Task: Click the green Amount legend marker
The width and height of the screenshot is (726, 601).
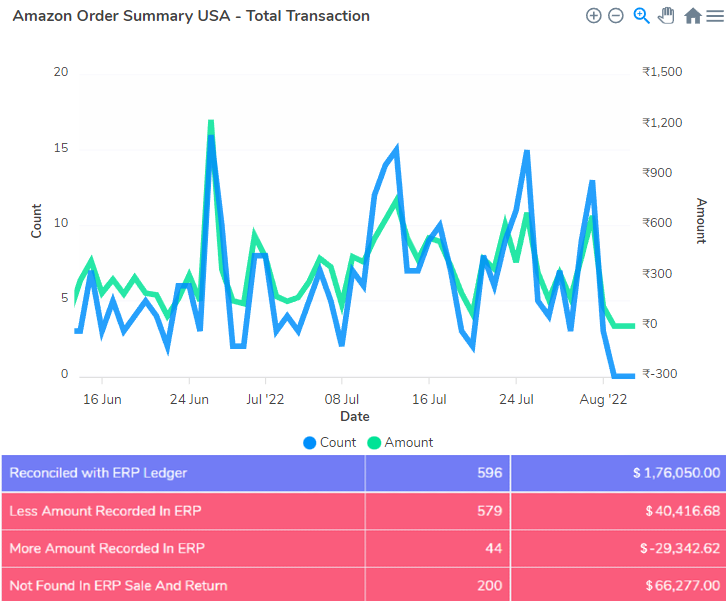Action: tap(374, 443)
